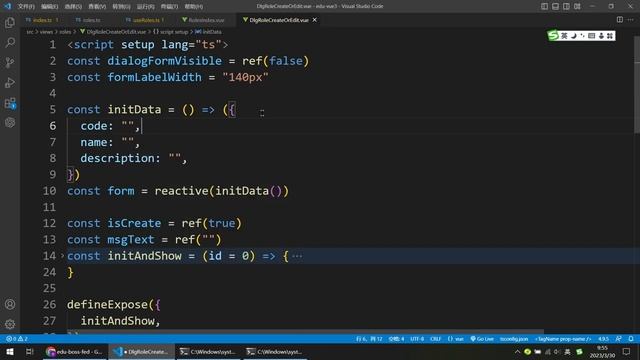This screenshot has height=360, width=640.
Task: Close the DlgRoleCreateOrEdit.vue tab
Action: click(315, 20)
